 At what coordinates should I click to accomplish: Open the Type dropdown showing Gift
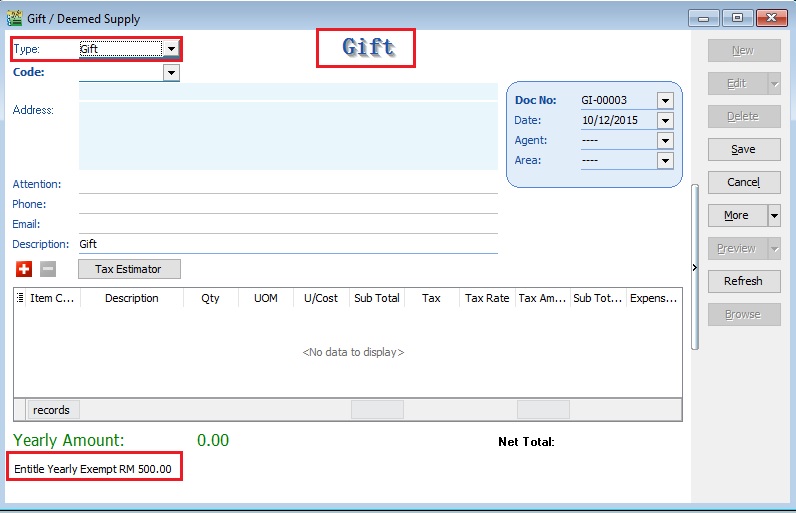[x=171, y=48]
